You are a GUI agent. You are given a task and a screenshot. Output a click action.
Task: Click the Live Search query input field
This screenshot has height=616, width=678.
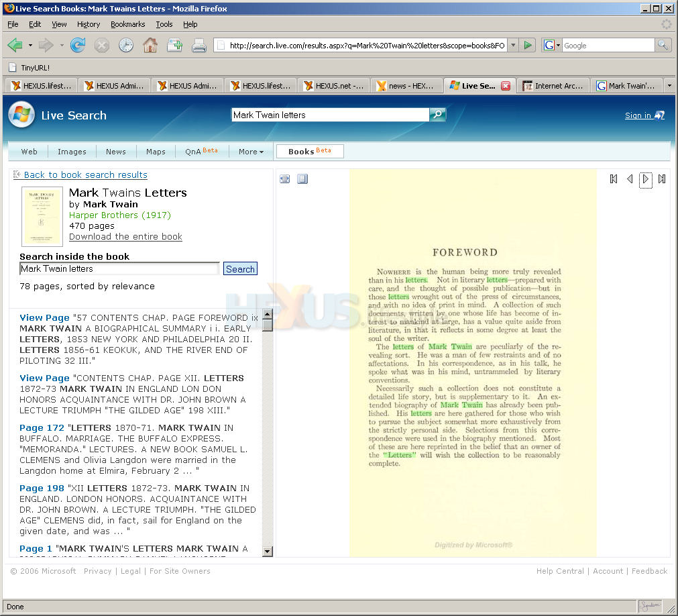pos(331,115)
